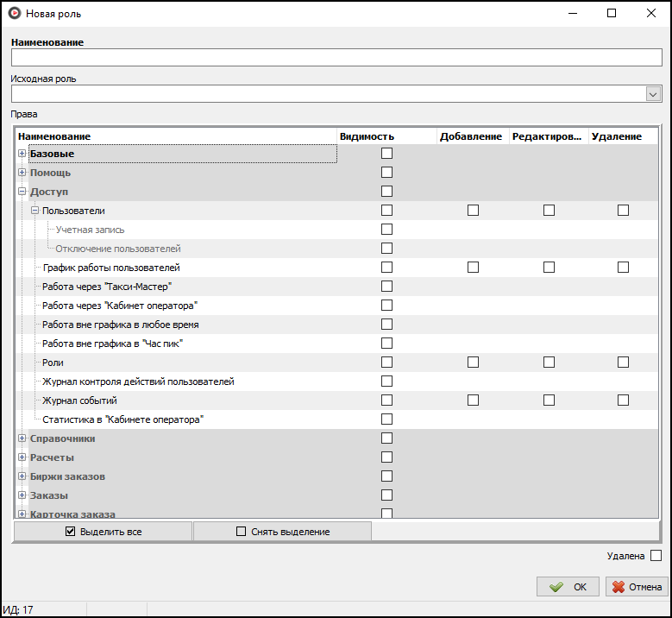Expand the Биржи заказов group
The height and width of the screenshot is (618, 672).
pos(22,476)
